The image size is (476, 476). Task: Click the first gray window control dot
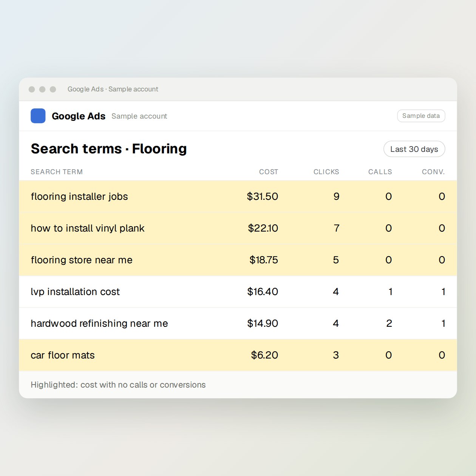pos(32,89)
